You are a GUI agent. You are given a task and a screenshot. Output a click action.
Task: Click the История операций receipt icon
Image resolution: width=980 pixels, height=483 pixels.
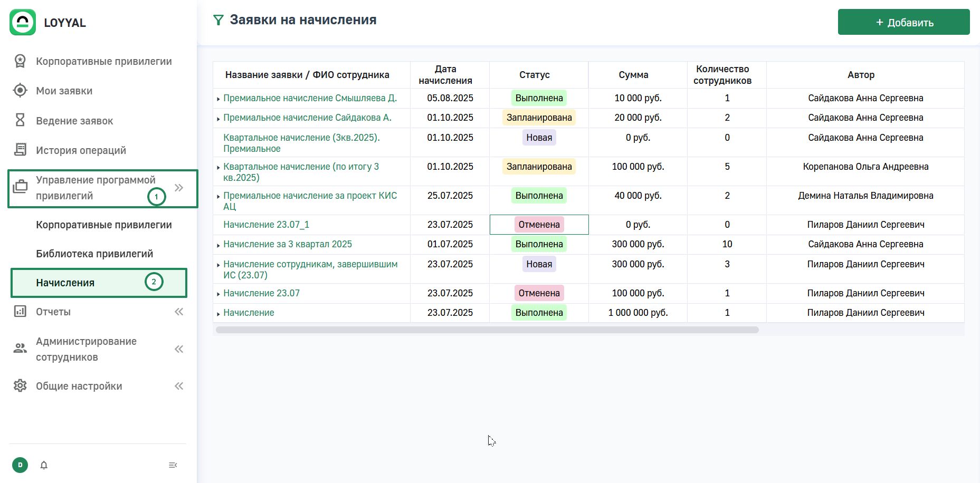pyautogui.click(x=20, y=150)
